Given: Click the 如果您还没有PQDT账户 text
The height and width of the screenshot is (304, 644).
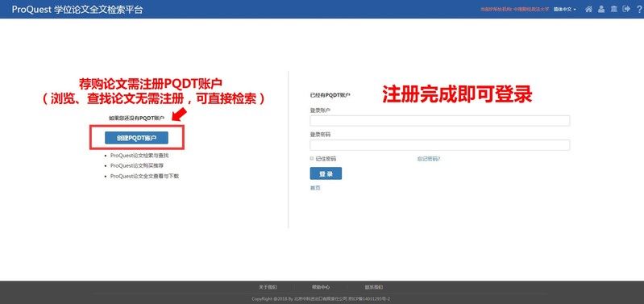Looking at the screenshot, I should (136, 118).
